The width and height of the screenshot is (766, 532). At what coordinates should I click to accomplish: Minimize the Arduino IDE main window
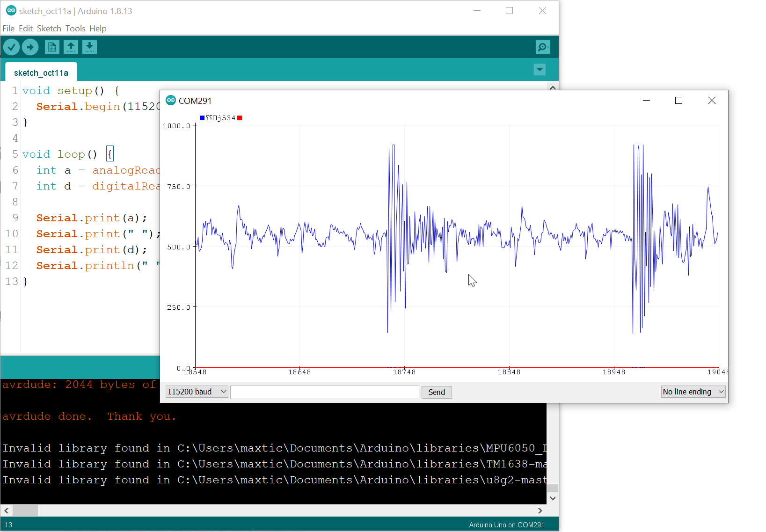point(477,11)
